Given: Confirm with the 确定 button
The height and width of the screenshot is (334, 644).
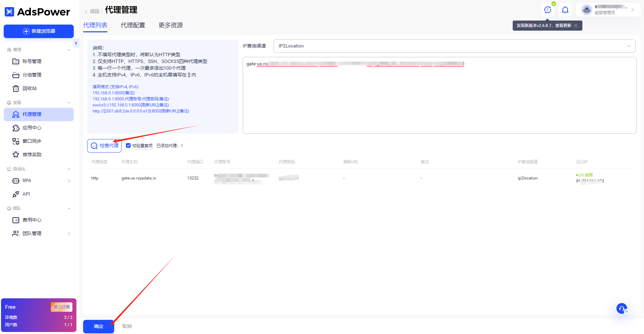Looking at the screenshot, I should 99,326.
